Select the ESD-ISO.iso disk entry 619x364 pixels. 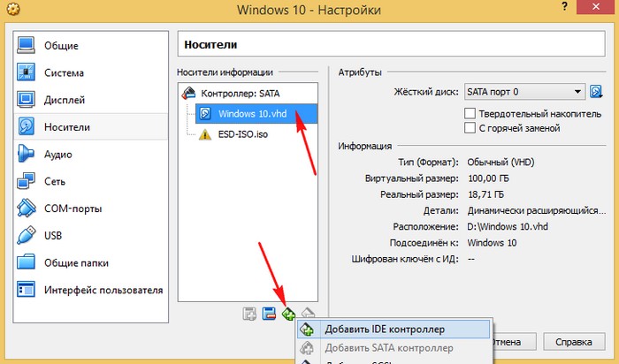coord(242,134)
